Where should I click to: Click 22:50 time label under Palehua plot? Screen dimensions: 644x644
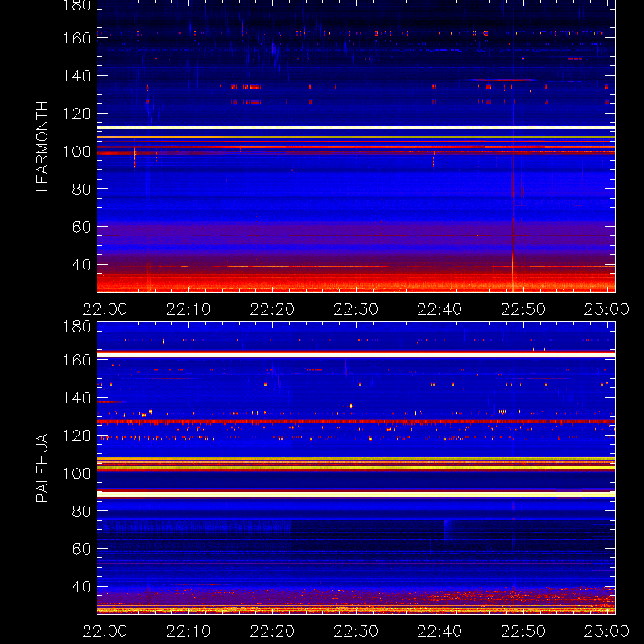coord(523,631)
